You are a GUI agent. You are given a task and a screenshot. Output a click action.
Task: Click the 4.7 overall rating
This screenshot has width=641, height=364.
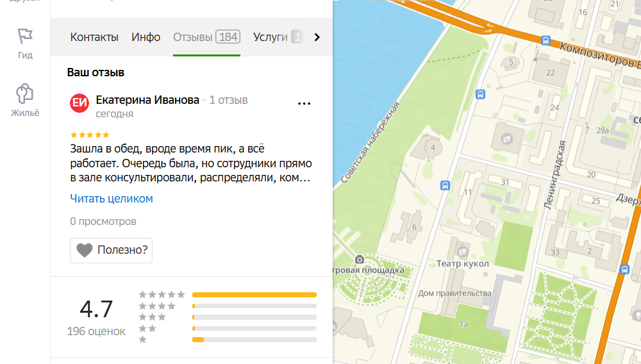tap(96, 309)
